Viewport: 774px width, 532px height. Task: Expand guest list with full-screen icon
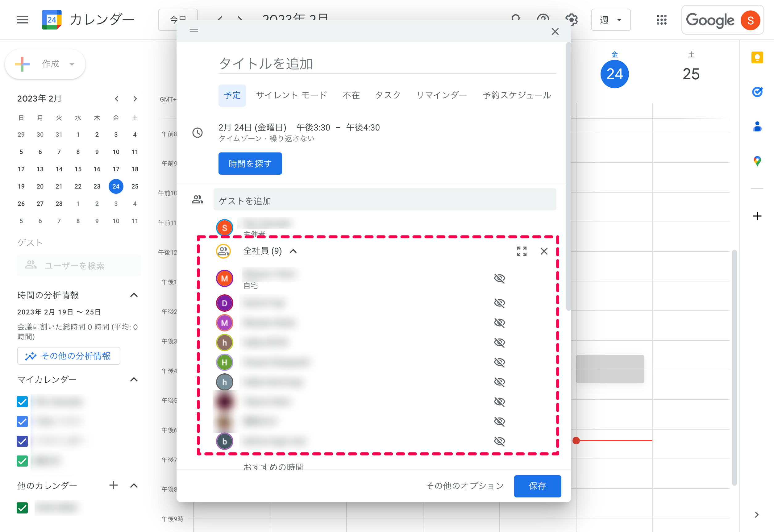[x=522, y=251]
